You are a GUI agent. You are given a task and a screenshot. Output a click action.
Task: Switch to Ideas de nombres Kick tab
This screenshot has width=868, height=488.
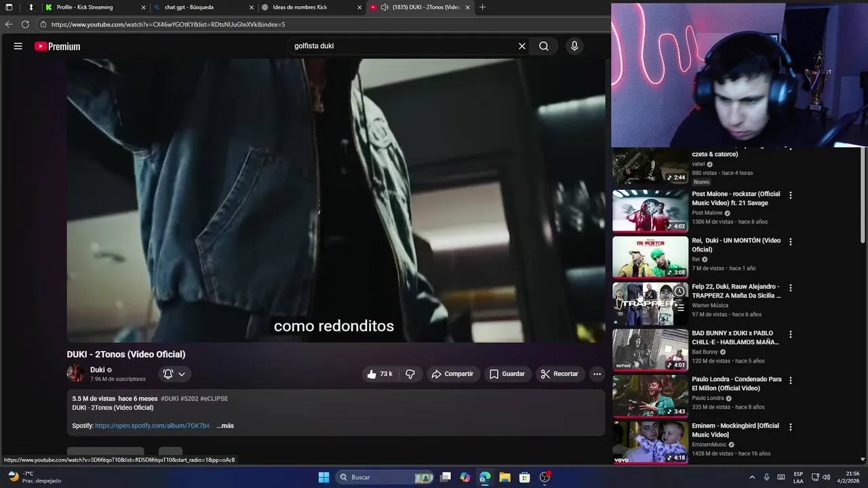coord(312,7)
